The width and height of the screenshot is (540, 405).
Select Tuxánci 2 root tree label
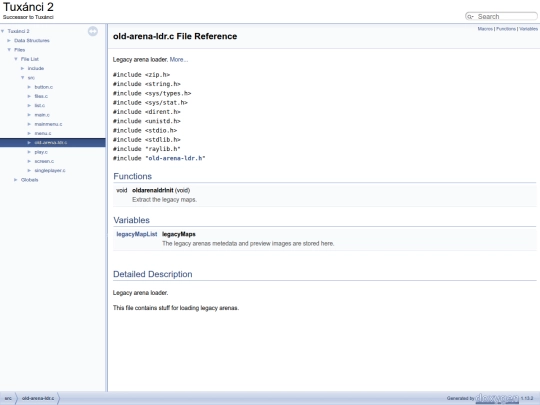coord(18,31)
